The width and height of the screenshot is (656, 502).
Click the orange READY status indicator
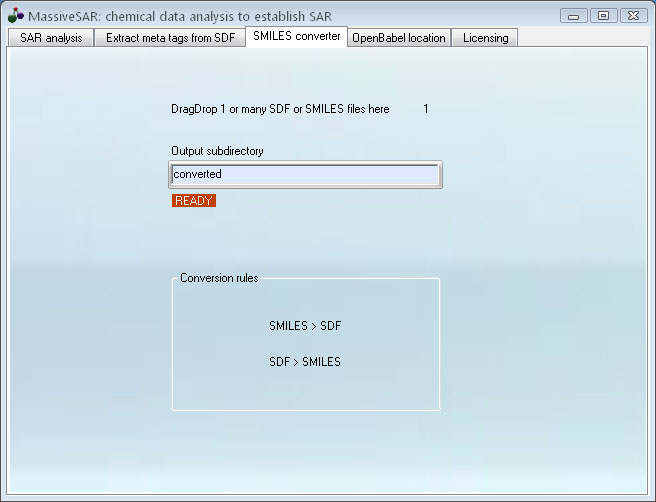194,201
